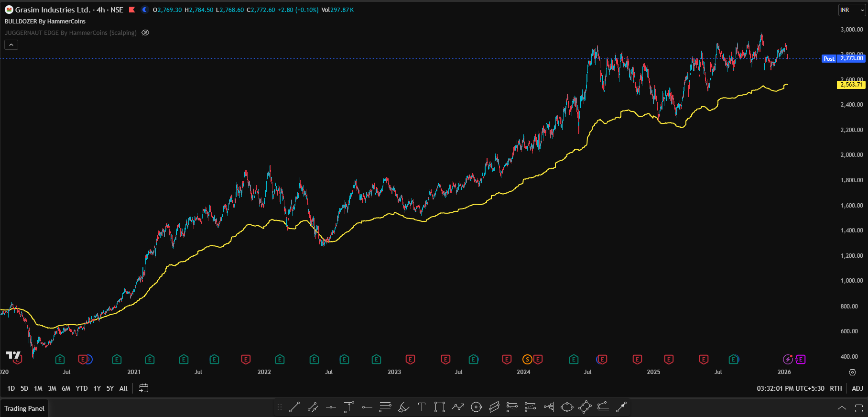This screenshot has width=868, height=417.
Task: Unhide the JUGGERNAUT EDGE indicator
Action: (145, 33)
